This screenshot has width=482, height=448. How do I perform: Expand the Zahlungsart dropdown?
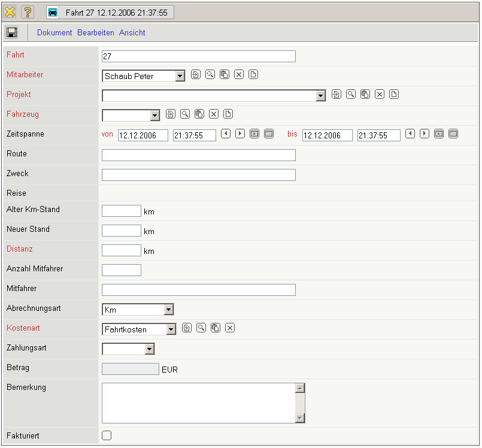pyautogui.click(x=150, y=349)
